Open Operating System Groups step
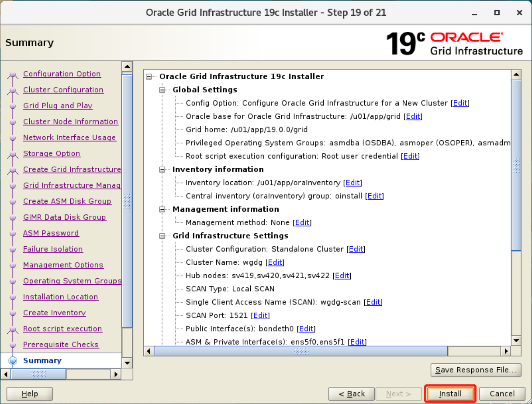The width and height of the screenshot is (532, 404). (72, 281)
